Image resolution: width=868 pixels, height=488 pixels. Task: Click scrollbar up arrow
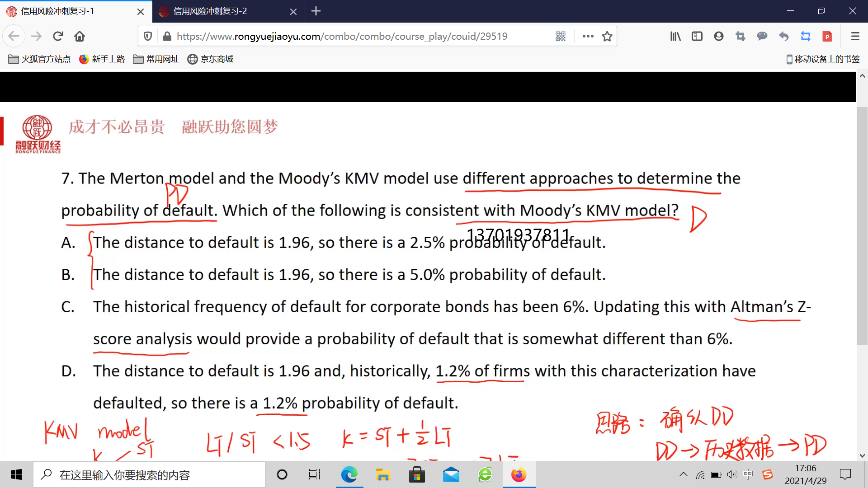pyautogui.click(x=862, y=76)
